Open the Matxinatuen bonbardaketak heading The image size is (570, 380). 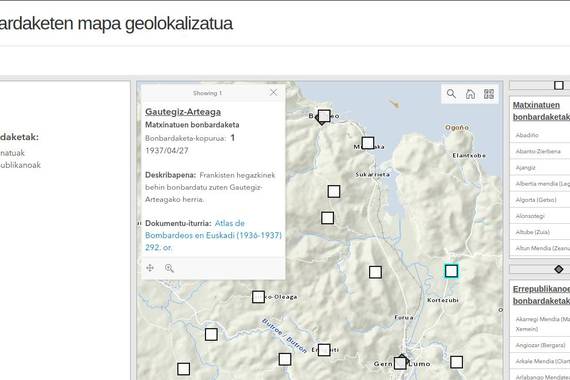click(541, 111)
